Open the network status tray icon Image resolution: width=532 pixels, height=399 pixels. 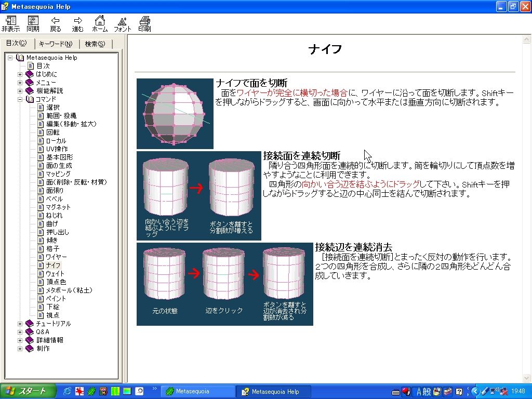pos(504,391)
